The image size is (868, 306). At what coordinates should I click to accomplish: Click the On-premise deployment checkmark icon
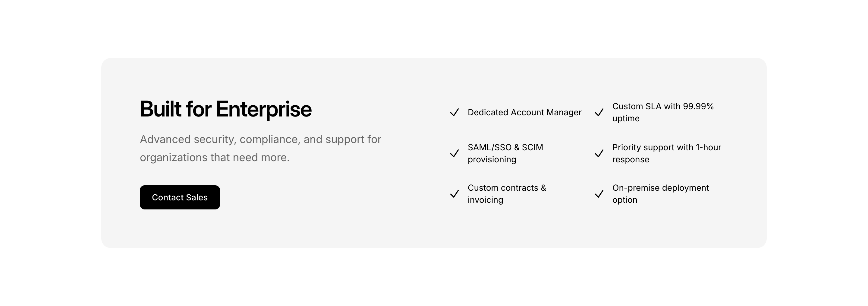coord(599,194)
